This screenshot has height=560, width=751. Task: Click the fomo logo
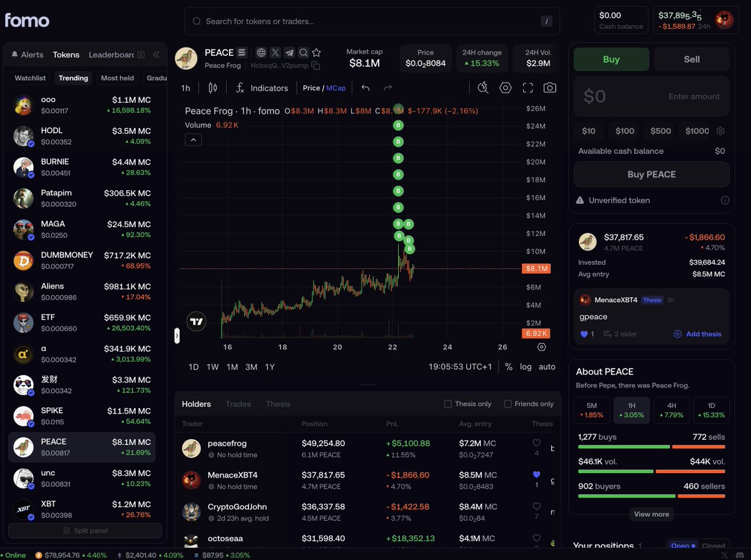[x=27, y=20]
